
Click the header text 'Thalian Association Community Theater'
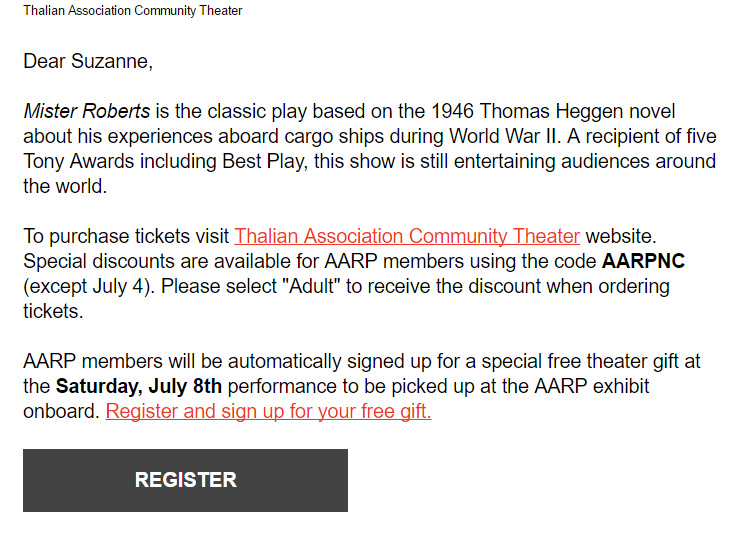click(133, 10)
